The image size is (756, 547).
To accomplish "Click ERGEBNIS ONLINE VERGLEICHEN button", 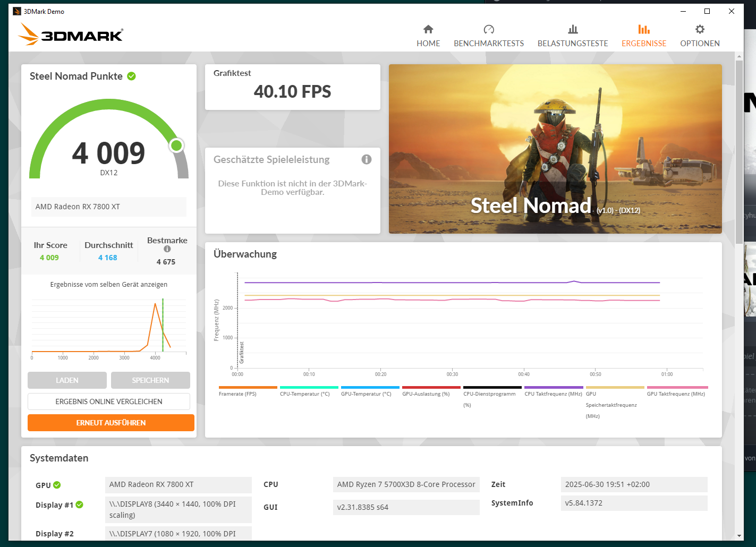I will point(109,401).
